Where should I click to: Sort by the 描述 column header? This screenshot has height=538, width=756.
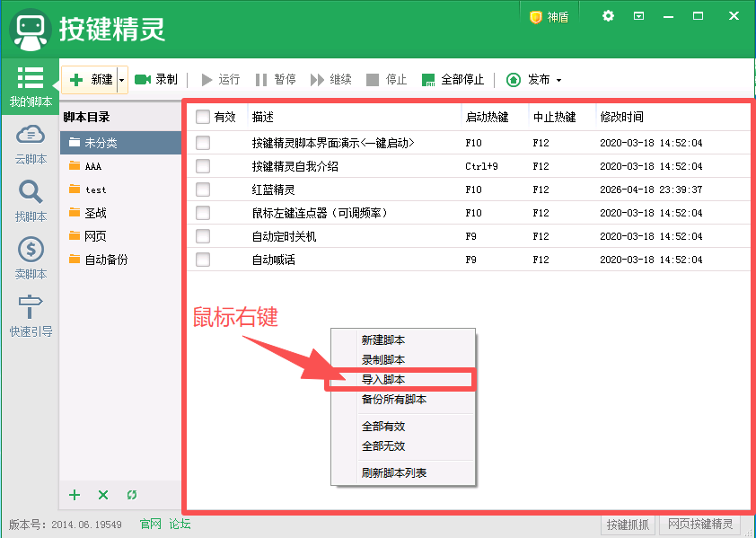point(355,117)
